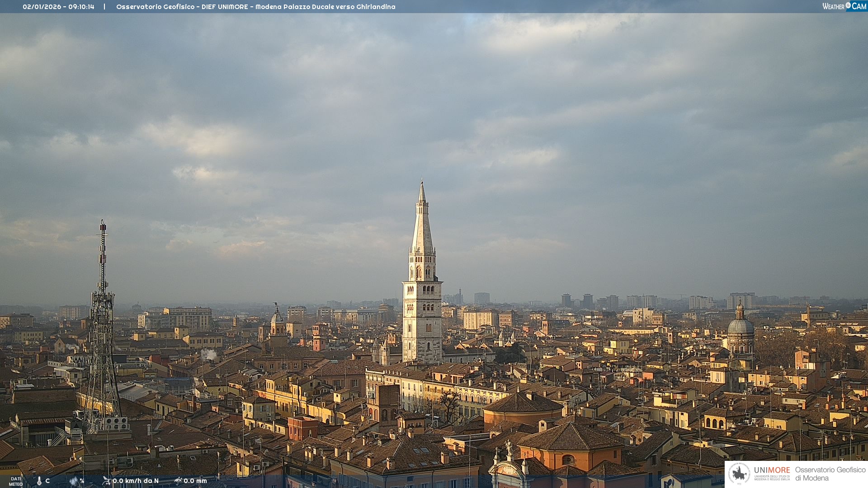Click the camera lens icon in WeatherCam logo
The height and width of the screenshot is (488, 868).
point(848,5)
